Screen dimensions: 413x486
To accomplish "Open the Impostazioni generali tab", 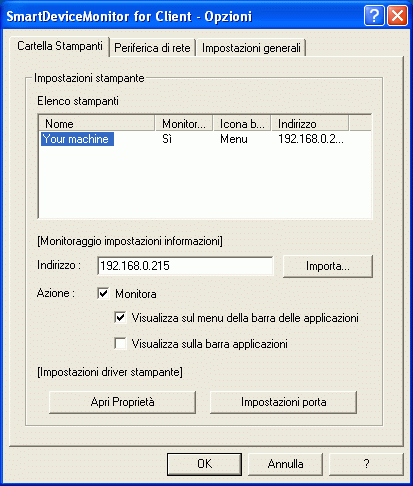I will click(x=251, y=48).
